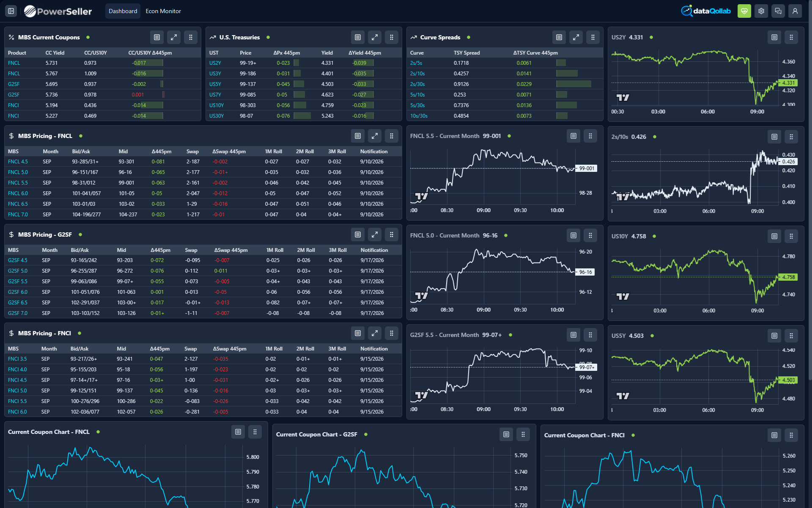Screen dimensions: 812x508
Task: Open the G2SF 6.0 product link
Action: (x=18, y=292)
